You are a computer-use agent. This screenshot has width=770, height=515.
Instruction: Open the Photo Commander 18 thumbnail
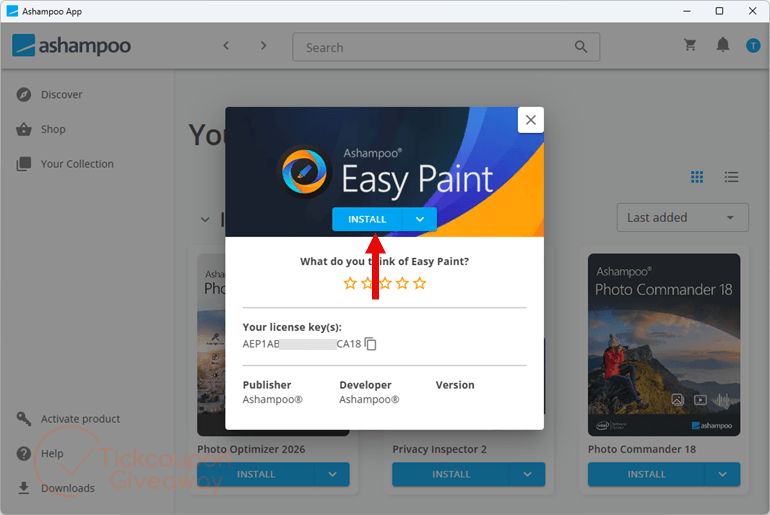coord(664,345)
